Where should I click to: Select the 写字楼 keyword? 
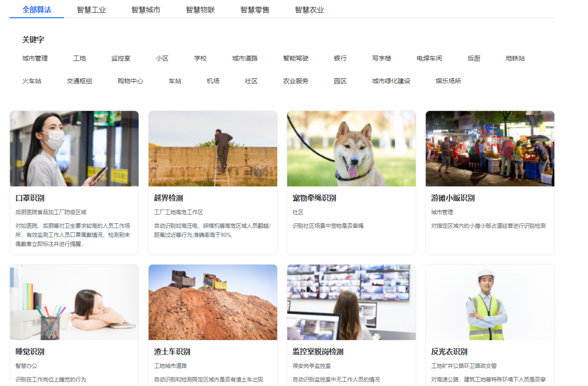coord(382,58)
